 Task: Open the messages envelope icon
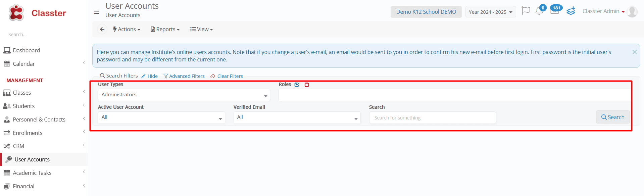(555, 11)
